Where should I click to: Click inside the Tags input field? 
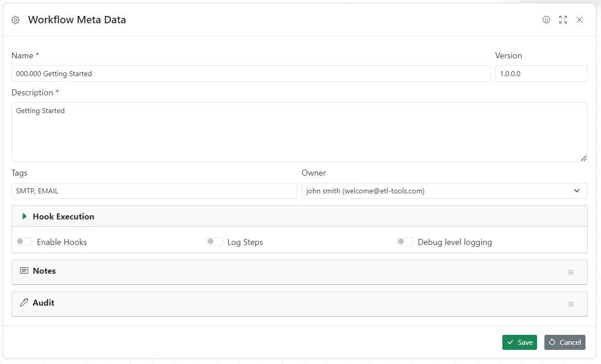[154, 191]
